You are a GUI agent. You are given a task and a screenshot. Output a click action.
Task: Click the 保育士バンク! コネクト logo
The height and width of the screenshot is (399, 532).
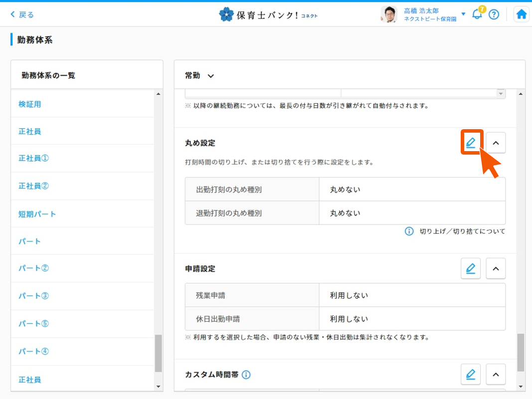tap(268, 14)
